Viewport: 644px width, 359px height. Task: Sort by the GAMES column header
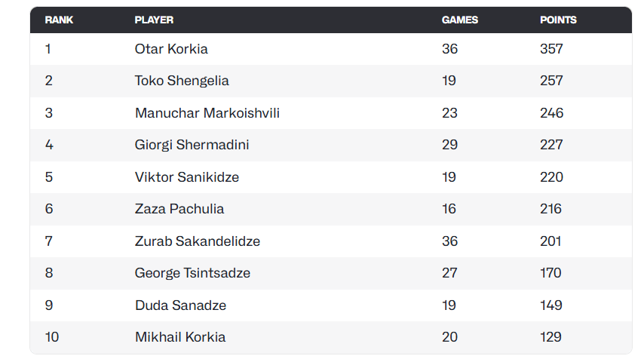pos(459,20)
